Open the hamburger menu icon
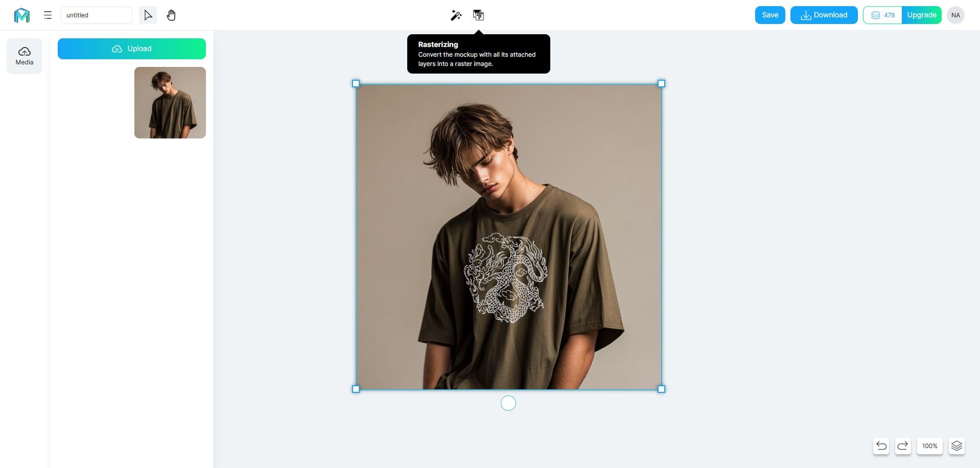This screenshot has width=980, height=468. coord(48,15)
